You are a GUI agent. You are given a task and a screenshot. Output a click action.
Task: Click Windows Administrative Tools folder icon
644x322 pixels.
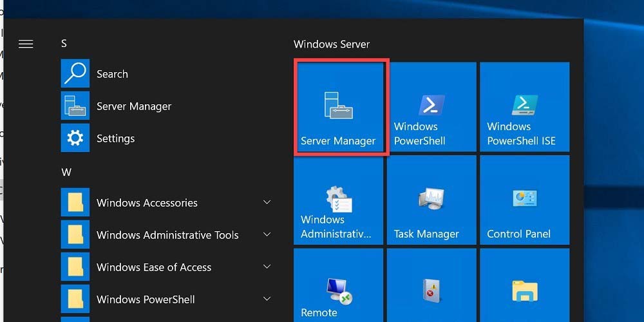(x=75, y=234)
